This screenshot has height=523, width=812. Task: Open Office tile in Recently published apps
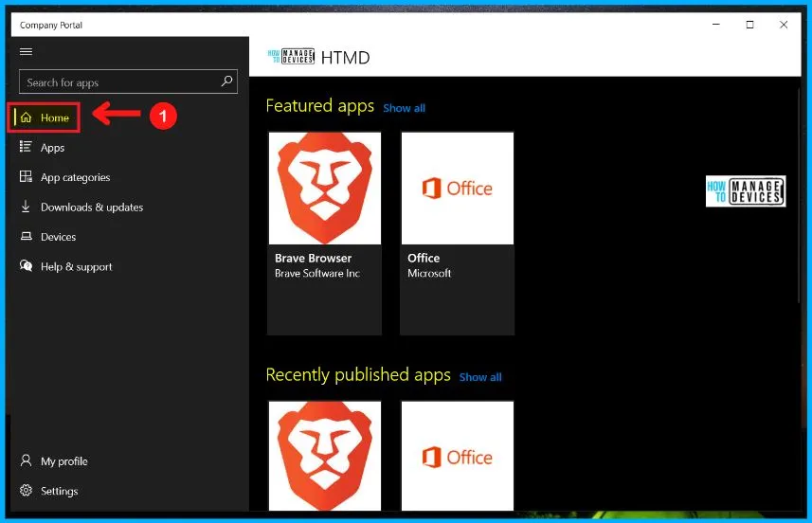[458, 456]
